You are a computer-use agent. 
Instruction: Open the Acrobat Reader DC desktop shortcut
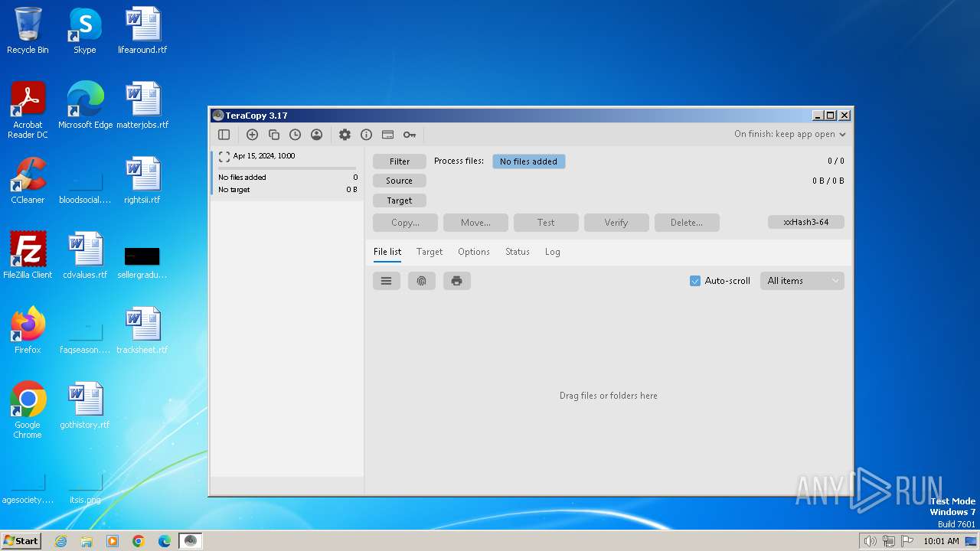click(x=28, y=110)
